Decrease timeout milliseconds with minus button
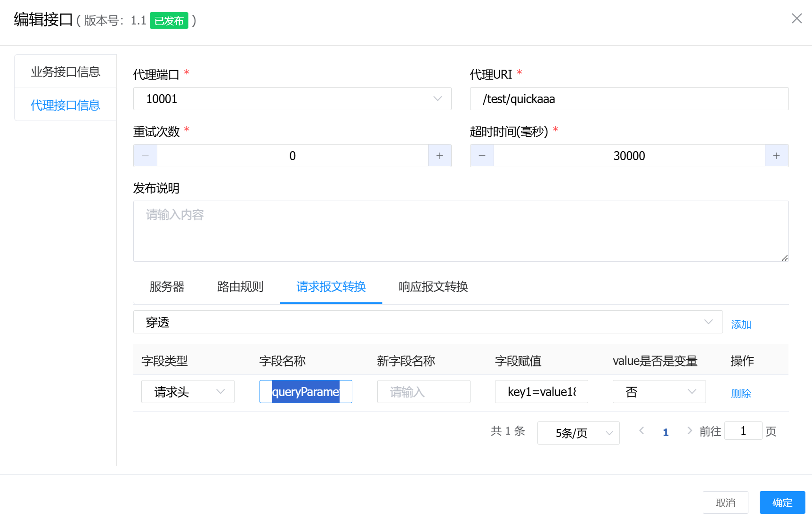This screenshot has height=526, width=812. pos(482,156)
